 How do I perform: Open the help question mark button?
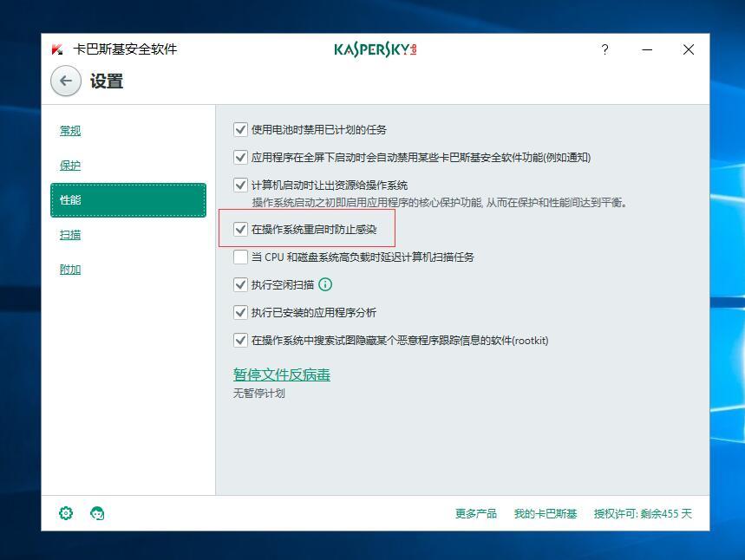604,49
